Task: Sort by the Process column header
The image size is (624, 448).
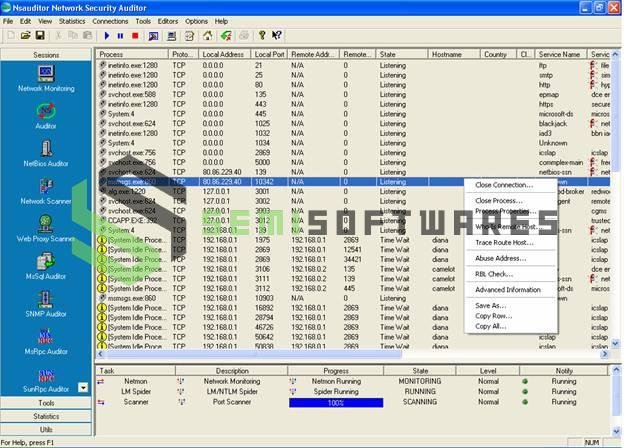Action: click(x=132, y=54)
